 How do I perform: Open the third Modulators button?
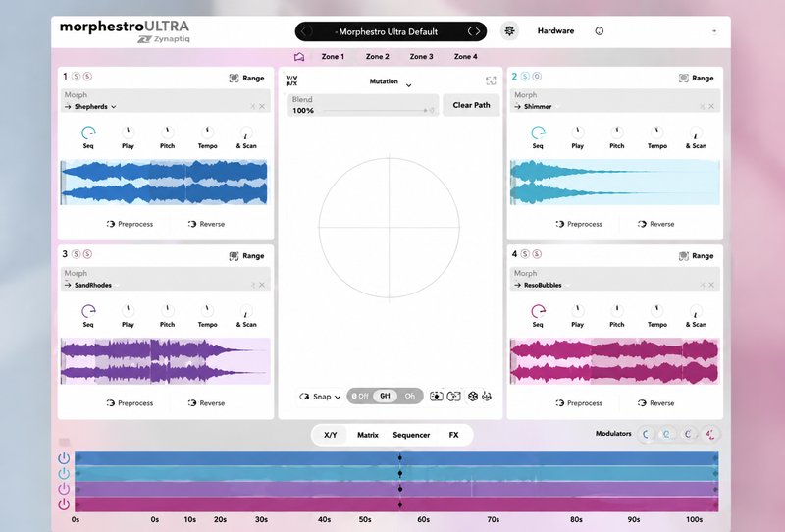point(689,434)
